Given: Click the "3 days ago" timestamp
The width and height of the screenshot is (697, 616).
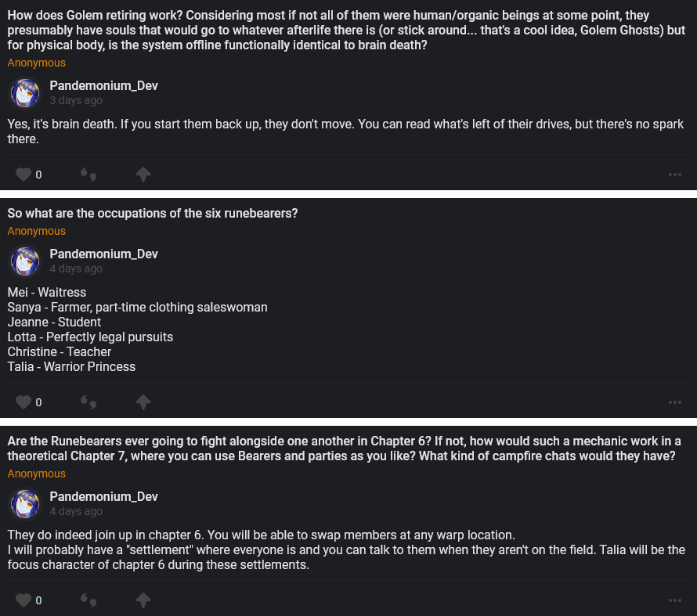Looking at the screenshot, I should point(76,101).
